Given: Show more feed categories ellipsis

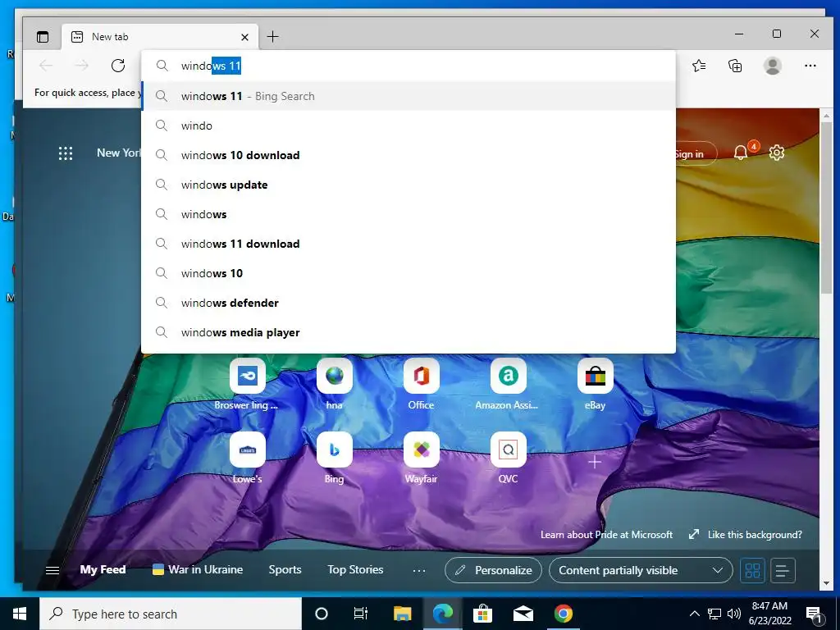Looking at the screenshot, I should coord(419,571).
